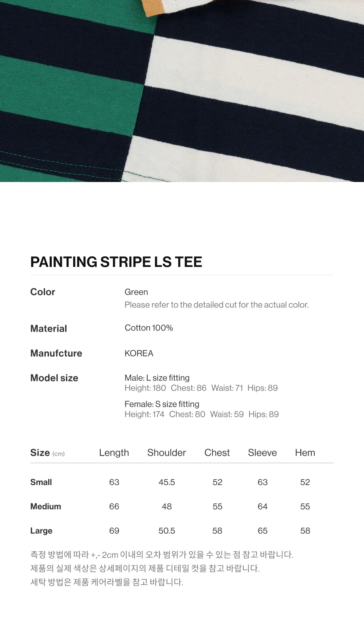Click the Shoulder column header
This screenshot has height=620, width=364.
(x=167, y=453)
